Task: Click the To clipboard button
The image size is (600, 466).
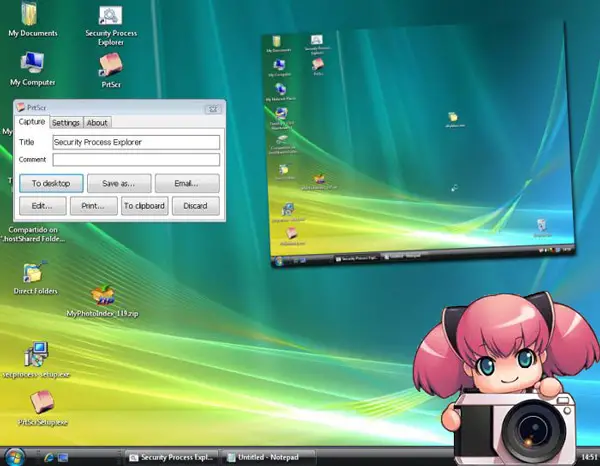Action: coord(145,206)
